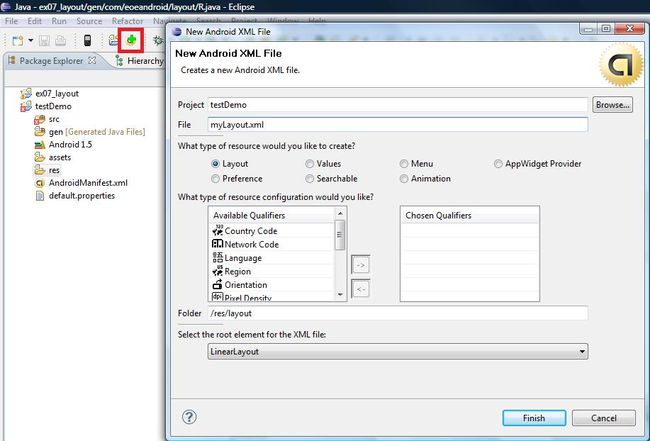Image resolution: width=650 pixels, height=441 pixels.
Task: Open the File menu in Eclipse
Action: click(x=11, y=21)
